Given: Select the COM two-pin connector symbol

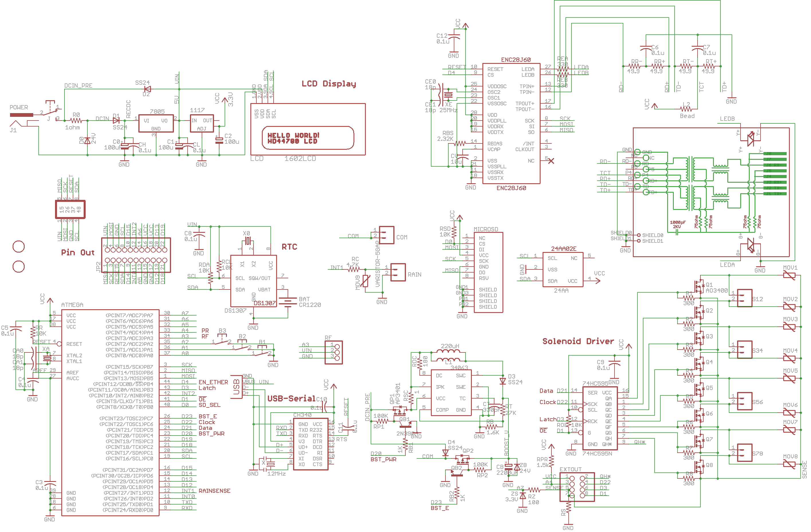Looking at the screenshot, I should [386, 235].
